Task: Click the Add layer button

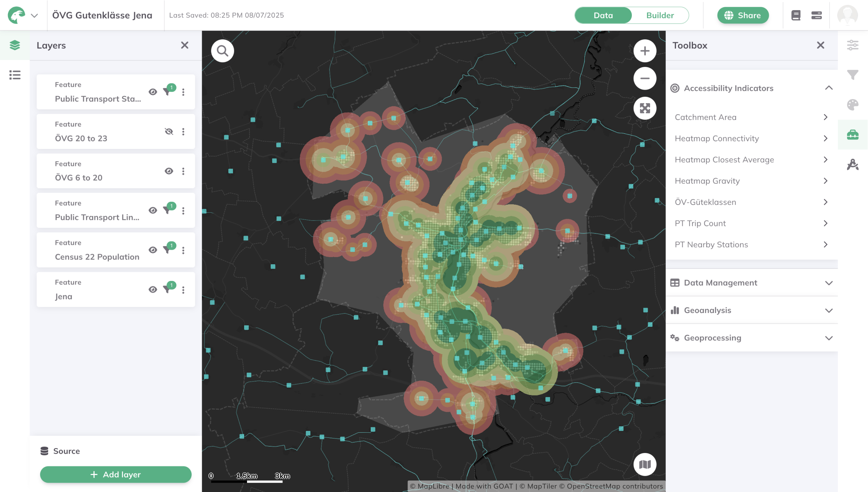Action: coord(116,474)
